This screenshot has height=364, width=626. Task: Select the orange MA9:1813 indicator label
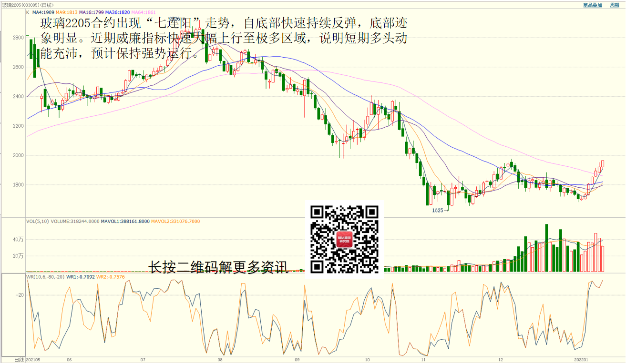click(x=66, y=11)
